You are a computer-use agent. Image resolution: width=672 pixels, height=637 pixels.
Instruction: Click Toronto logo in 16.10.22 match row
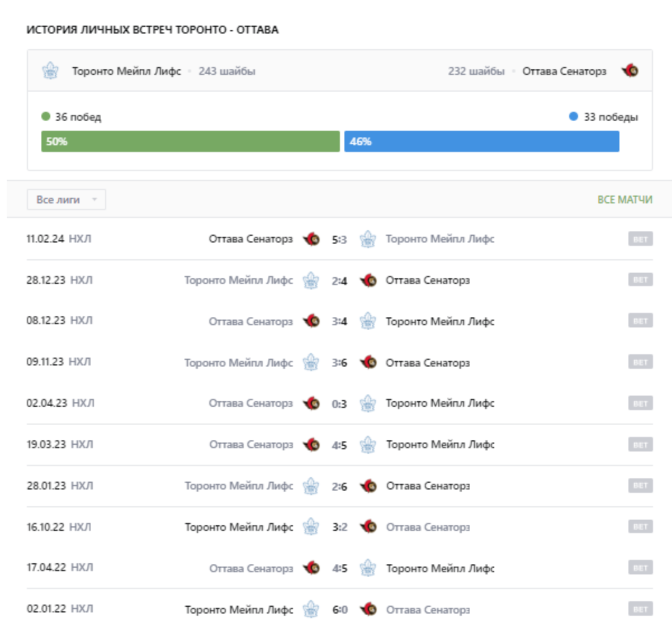(311, 527)
